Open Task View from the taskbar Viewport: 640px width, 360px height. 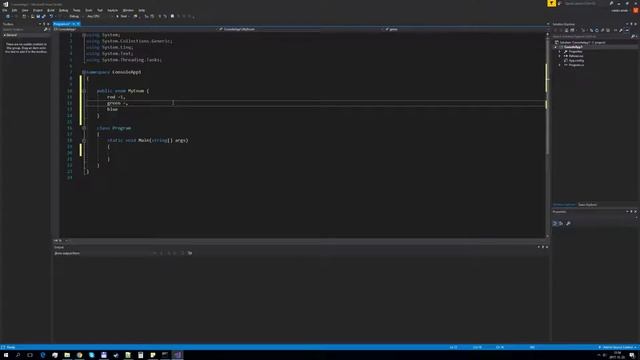[30, 355]
